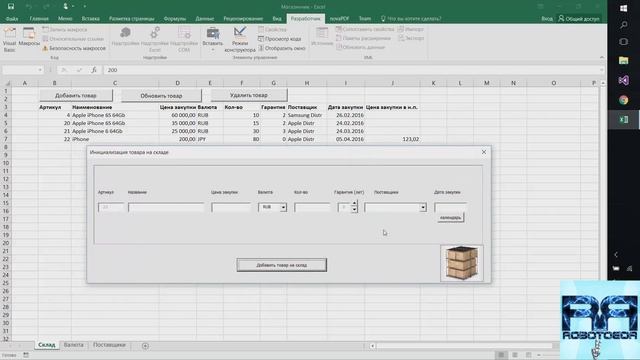The image size is (640, 360).
Task: Click the Tell me search box
Action: 411,19
